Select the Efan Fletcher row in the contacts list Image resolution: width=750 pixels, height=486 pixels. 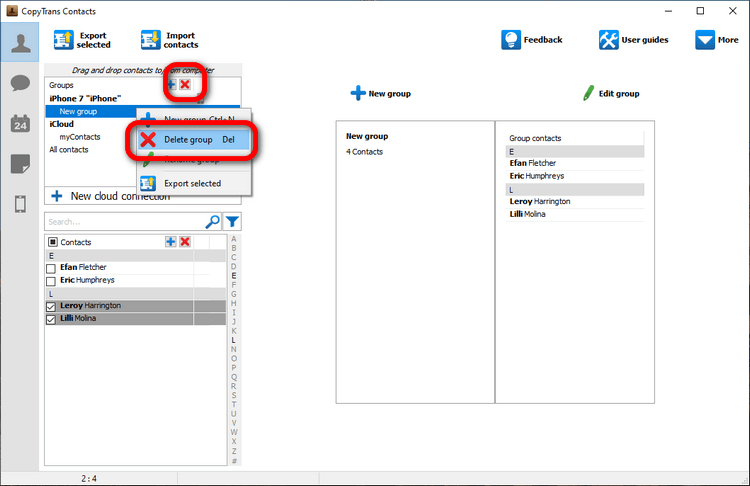click(135, 267)
